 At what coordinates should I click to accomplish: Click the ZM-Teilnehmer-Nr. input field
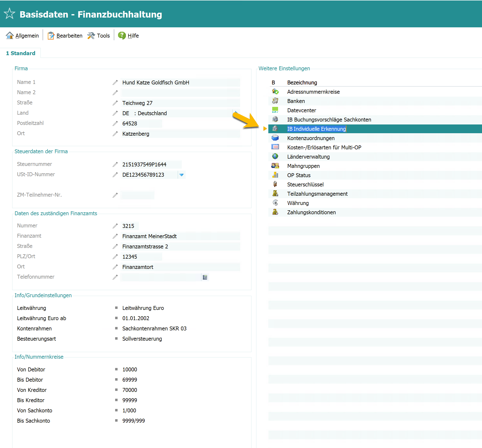click(x=138, y=195)
